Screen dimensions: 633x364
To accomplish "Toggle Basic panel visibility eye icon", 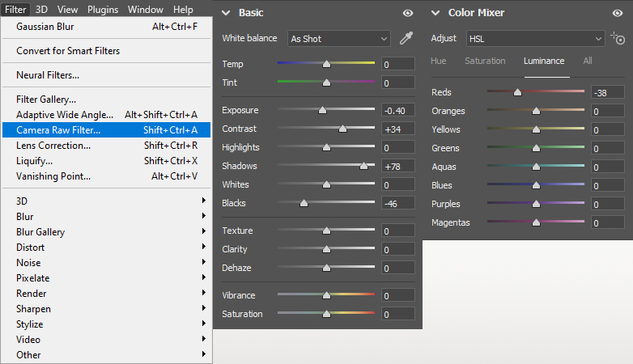I will pyautogui.click(x=408, y=13).
